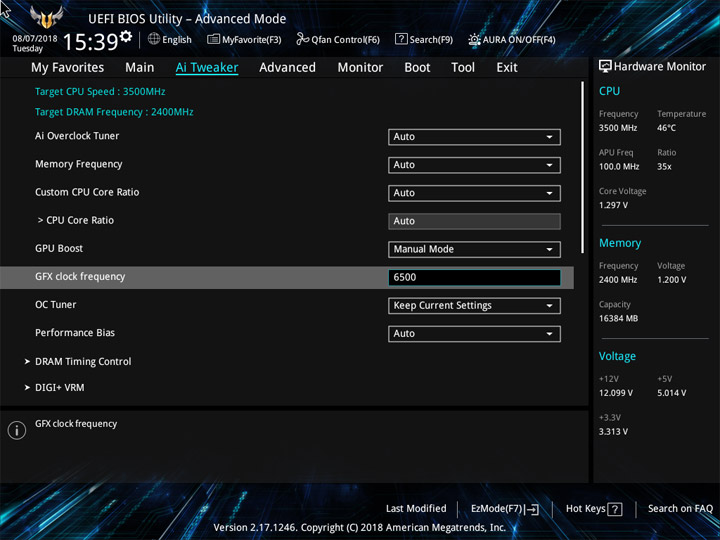The width and height of the screenshot is (720, 540).
Task: Click the Hardware Monitor screen icon
Action: click(605, 67)
